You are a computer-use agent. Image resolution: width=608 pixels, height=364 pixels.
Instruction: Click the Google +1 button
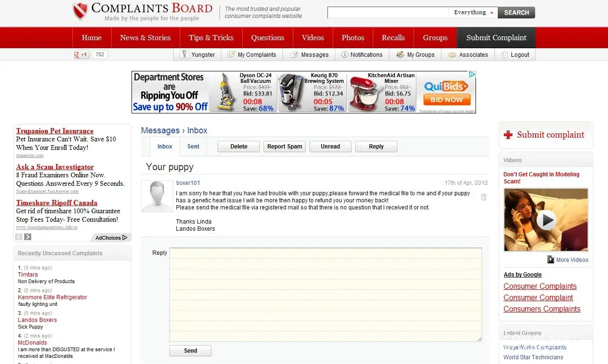(x=81, y=54)
